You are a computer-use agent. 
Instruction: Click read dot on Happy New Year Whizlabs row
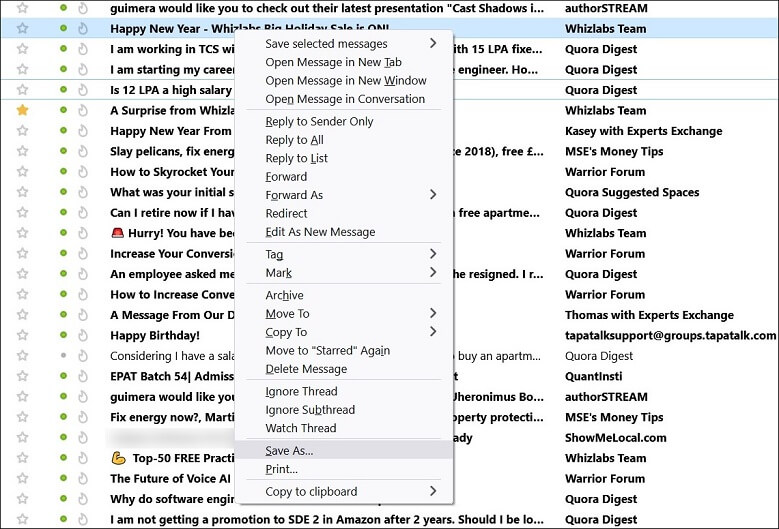point(63,28)
